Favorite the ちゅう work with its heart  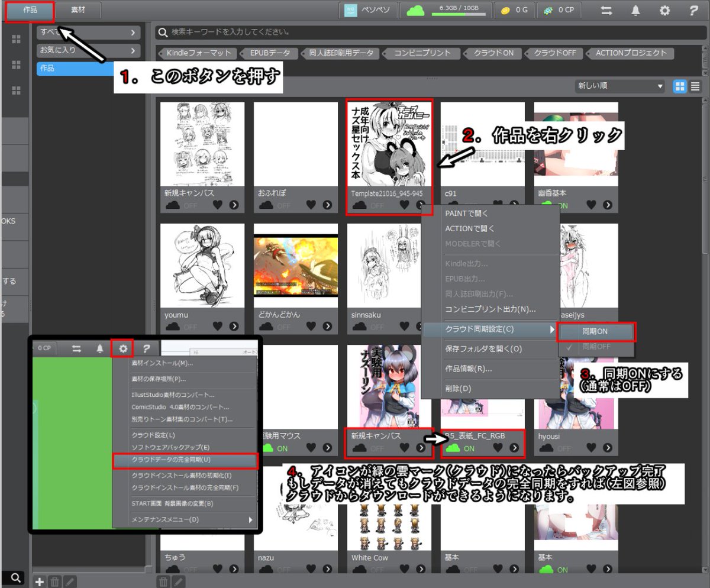[217, 570]
